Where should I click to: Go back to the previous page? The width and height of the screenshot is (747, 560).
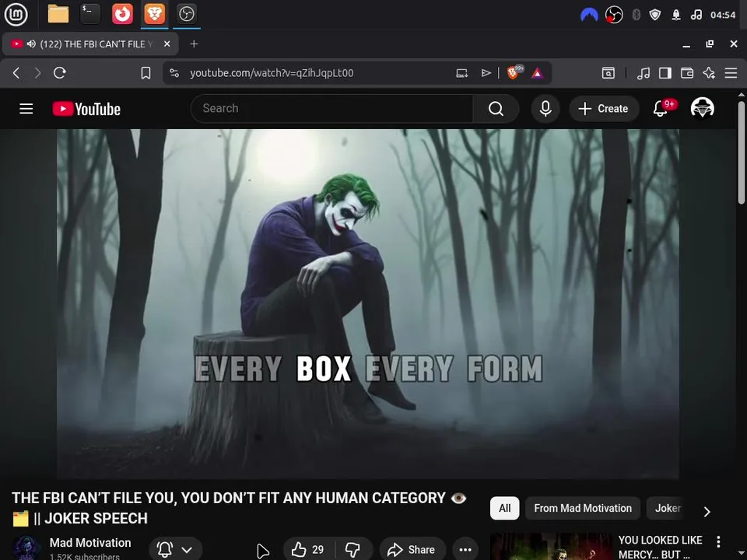(16, 73)
